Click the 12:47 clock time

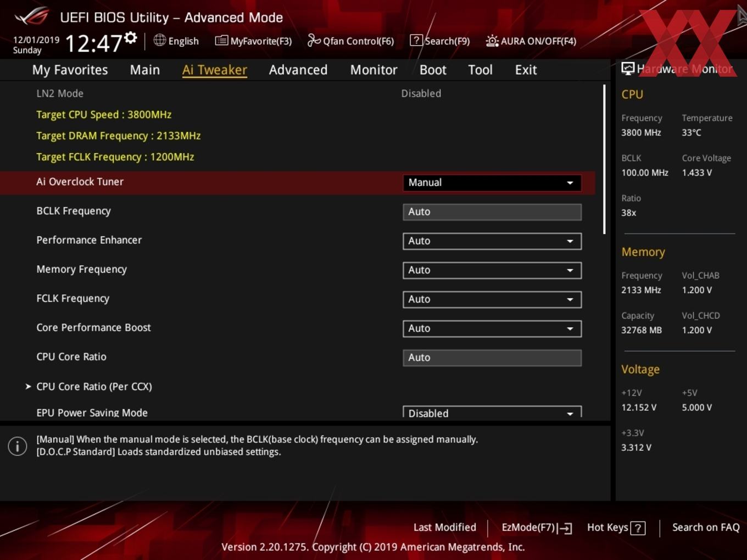[93, 43]
